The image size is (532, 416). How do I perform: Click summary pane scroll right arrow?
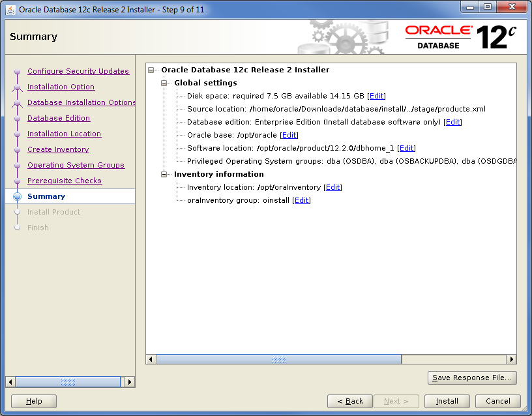click(x=511, y=359)
